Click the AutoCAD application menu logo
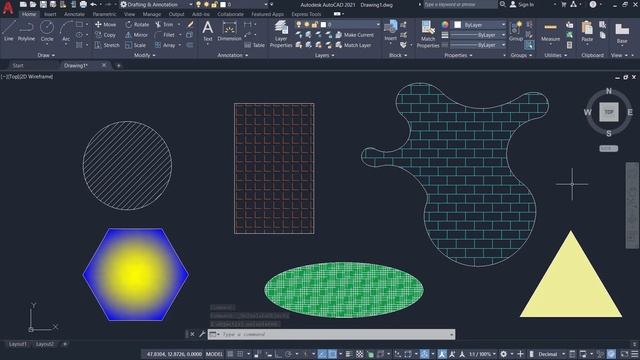This screenshot has width=640, height=360. pyautogui.click(x=8, y=7)
